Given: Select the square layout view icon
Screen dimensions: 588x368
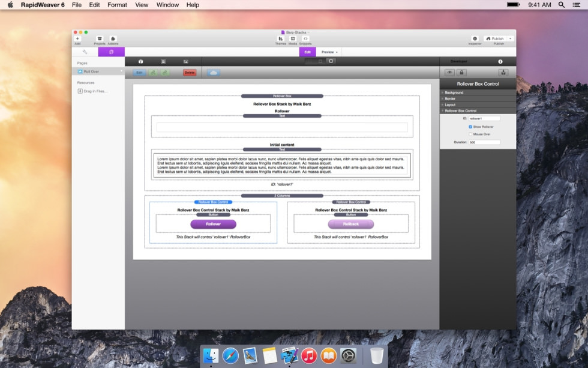Looking at the screenshot, I should click(331, 61).
